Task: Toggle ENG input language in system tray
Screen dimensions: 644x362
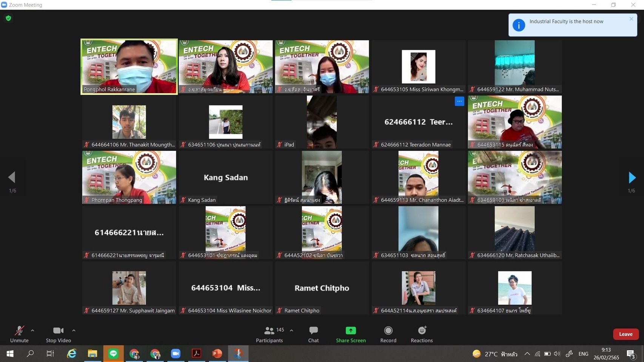Action: tap(583, 354)
